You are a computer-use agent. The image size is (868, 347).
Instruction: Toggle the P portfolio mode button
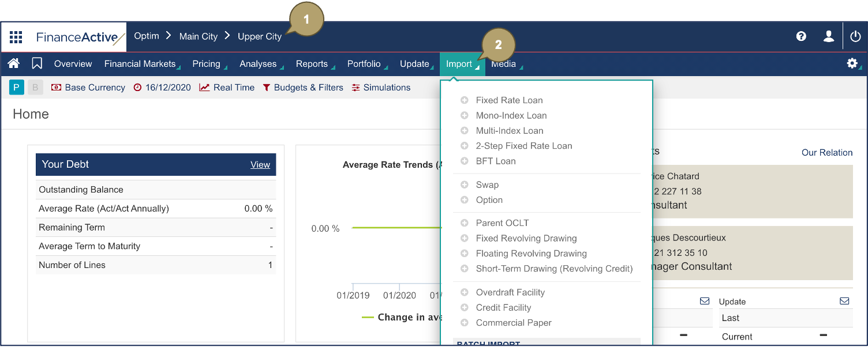[x=16, y=88]
